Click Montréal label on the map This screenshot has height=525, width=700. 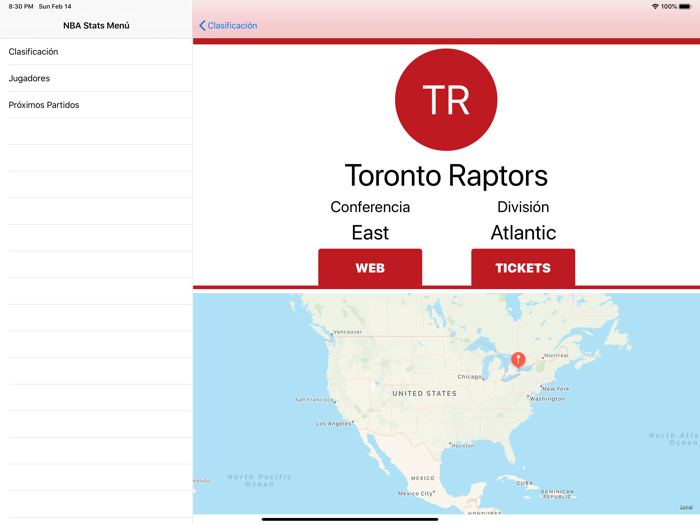click(x=556, y=355)
